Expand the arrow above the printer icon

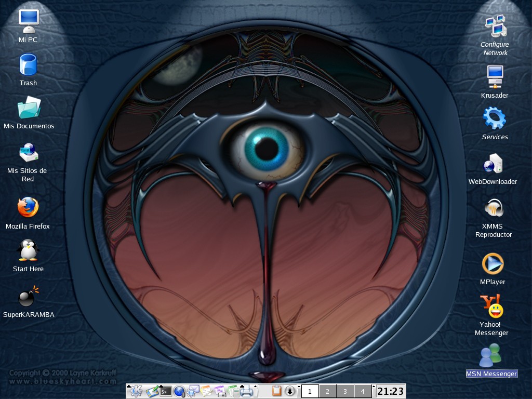(242, 386)
